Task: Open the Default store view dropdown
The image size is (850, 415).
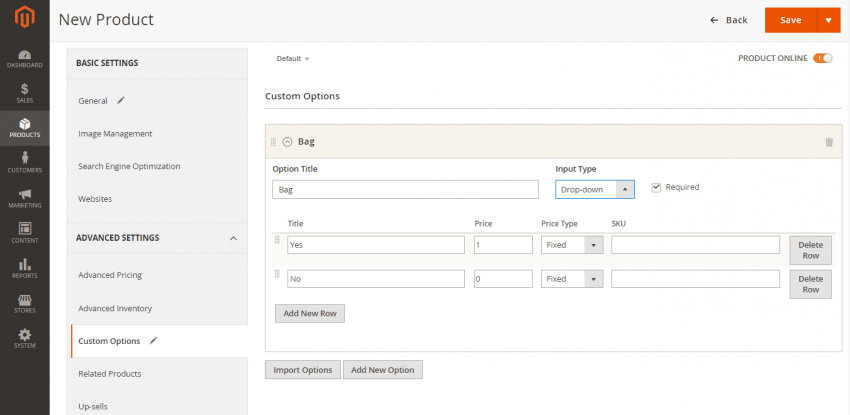Action: [293, 59]
